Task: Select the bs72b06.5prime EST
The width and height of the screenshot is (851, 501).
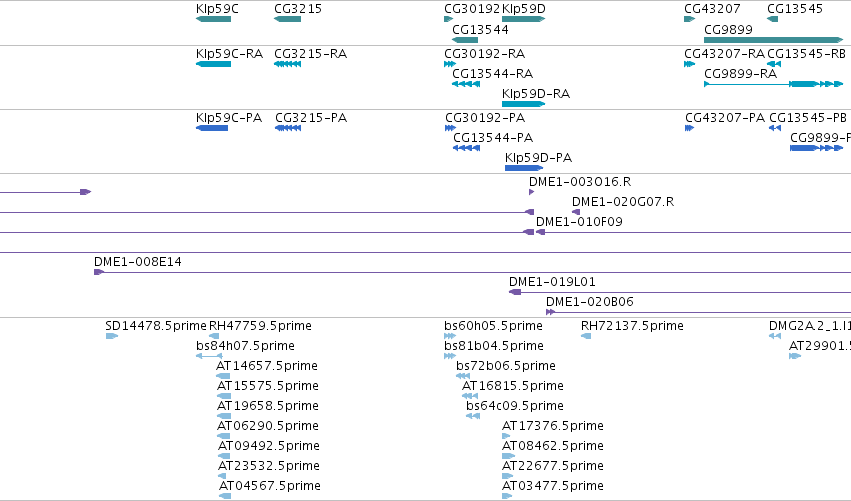Action: 463,376
